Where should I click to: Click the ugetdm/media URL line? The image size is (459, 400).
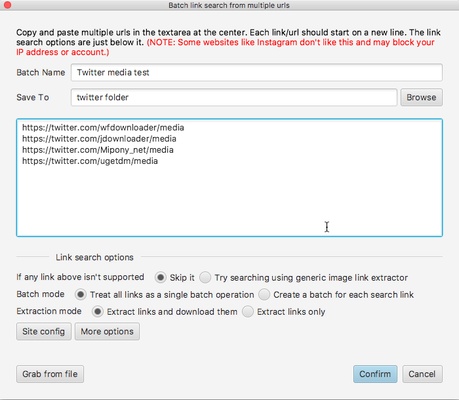click(90, 161)
